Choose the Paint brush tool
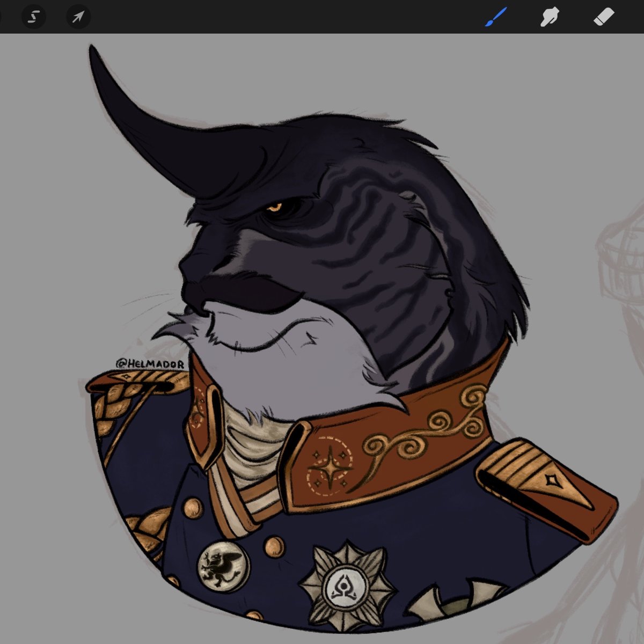 [x=496, y=17]
